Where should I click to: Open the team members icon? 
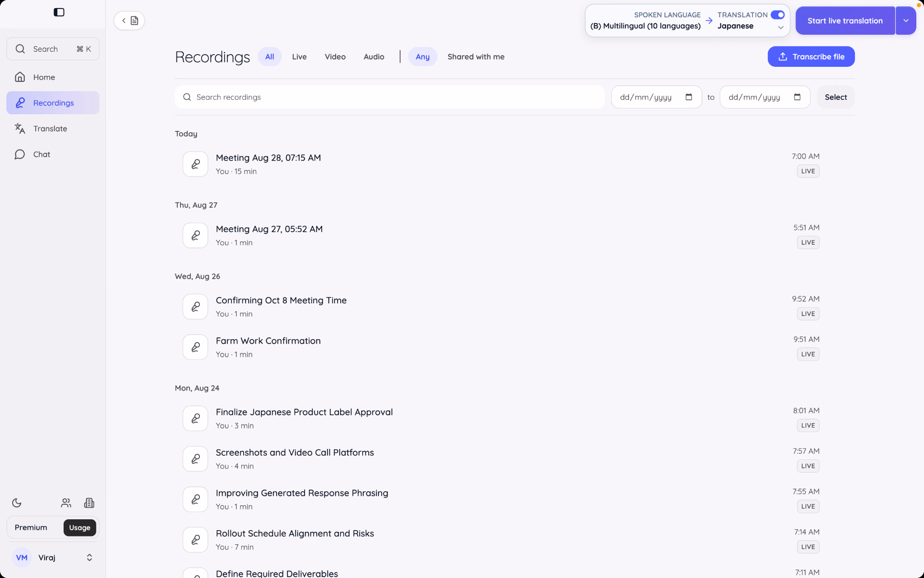[x=66, y=503]
